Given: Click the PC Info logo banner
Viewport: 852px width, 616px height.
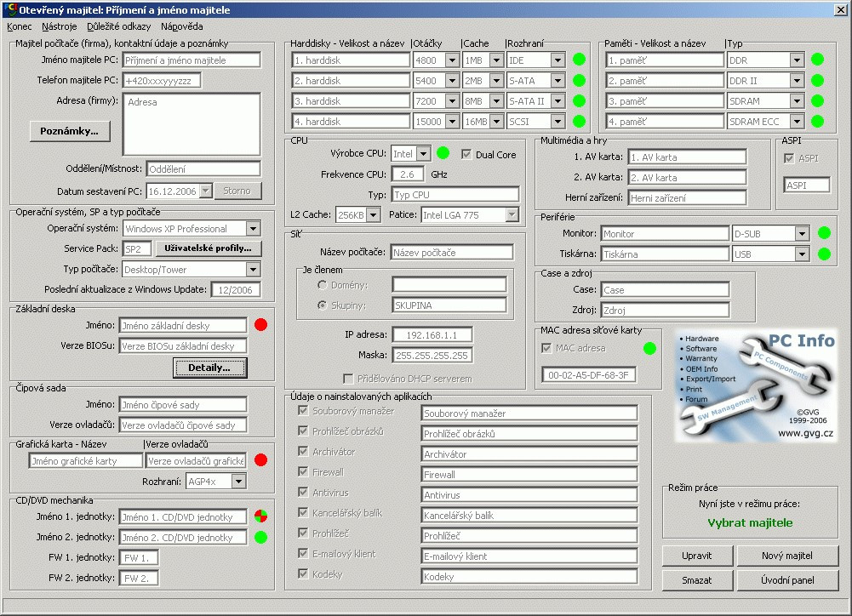Looking at the screenshot, I should click(x=756, y=385).
